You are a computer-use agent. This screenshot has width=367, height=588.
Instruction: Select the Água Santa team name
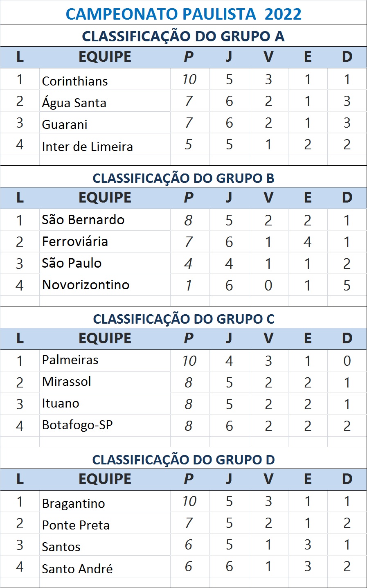(74, 103)
